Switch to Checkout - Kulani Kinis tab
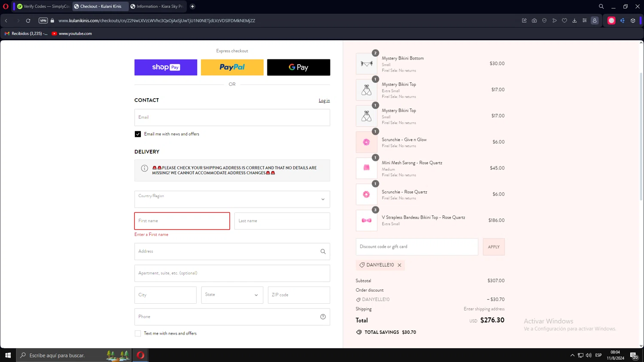 pyautogui.click(x=100, y=6)
